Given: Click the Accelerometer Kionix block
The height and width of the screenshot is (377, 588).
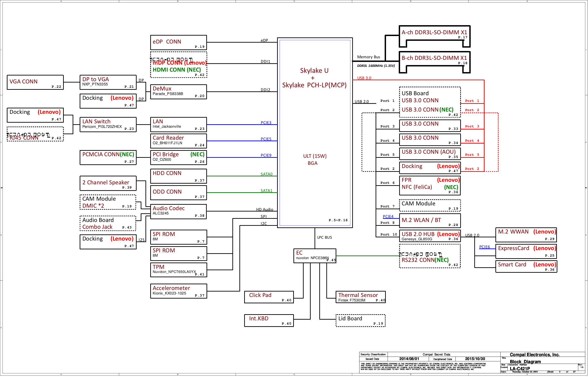Looking at the screenshot, I should click(178, 291).
